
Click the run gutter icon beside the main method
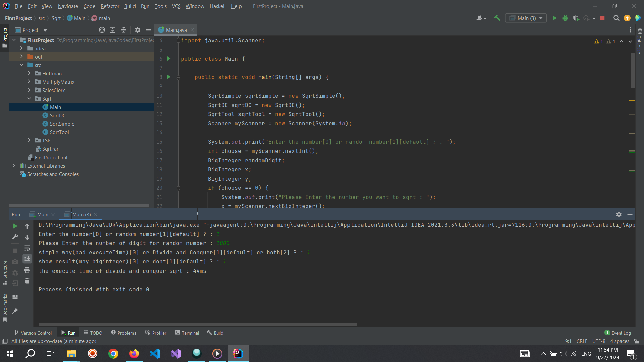tap(169, 77)
